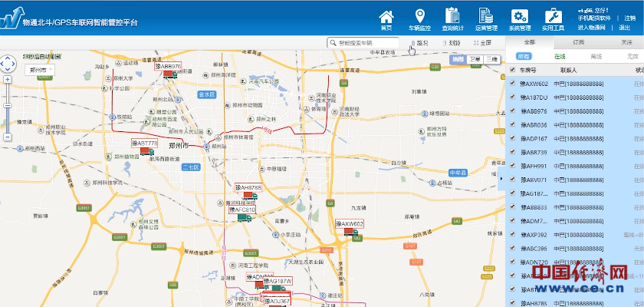Open 车辆监控 vehicle monitoring pin icon

(x=419, y=17)
